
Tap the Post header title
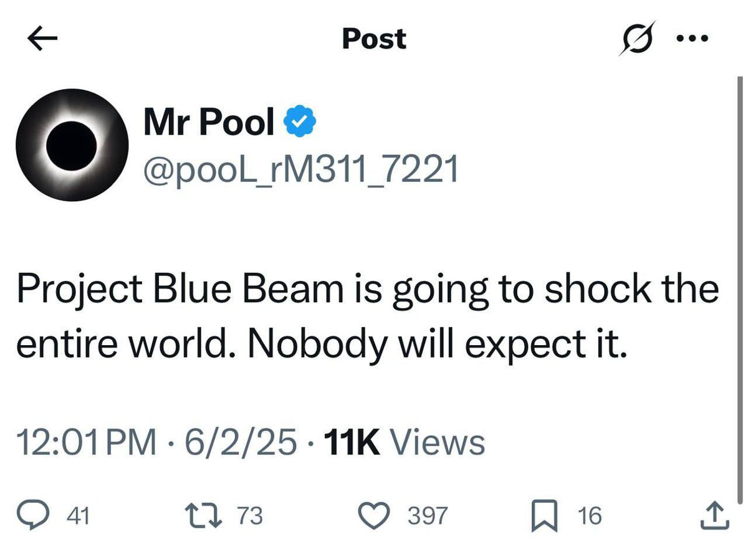point(374,39)
